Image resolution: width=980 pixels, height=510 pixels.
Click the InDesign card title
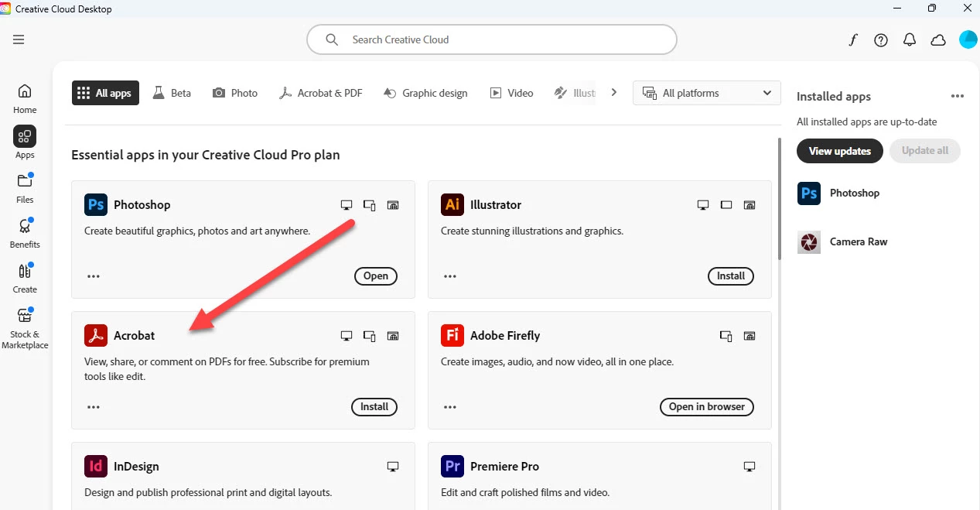(x=136, y=467)
